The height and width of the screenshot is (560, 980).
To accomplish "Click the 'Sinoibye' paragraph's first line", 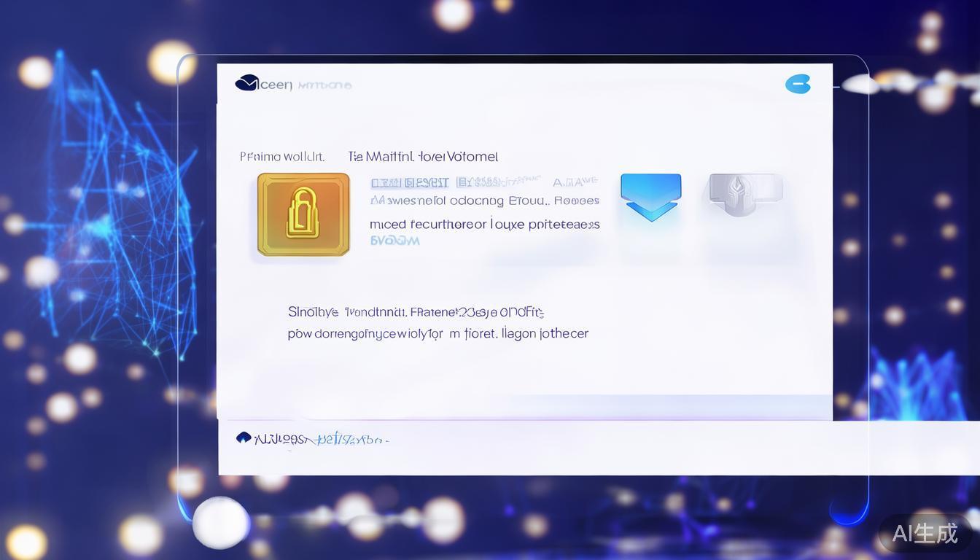I will [416, 312].
